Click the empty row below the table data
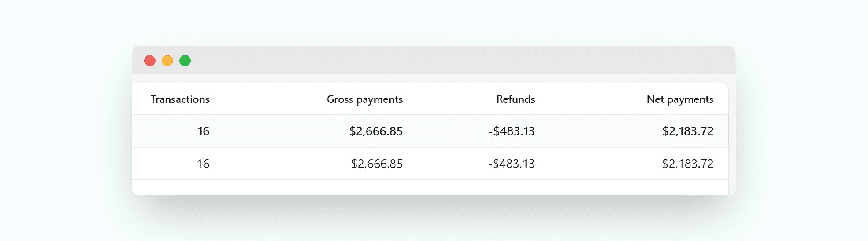 430,188
